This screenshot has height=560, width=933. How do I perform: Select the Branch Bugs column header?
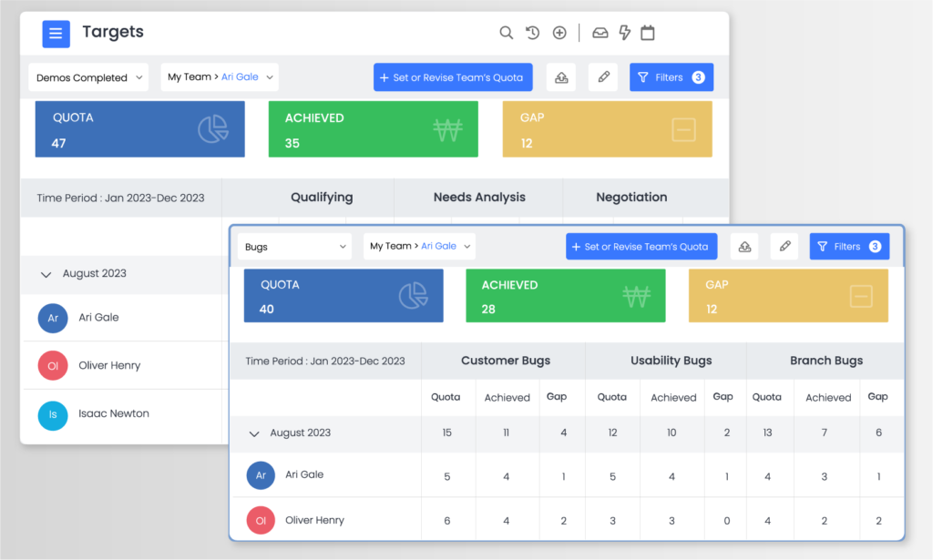pos(826,361)
